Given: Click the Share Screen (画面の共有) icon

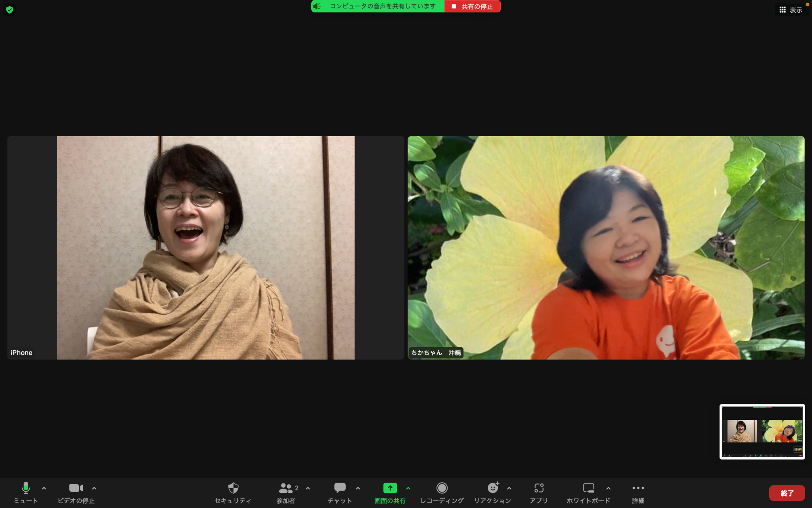Looking at the screenshot, I should click(390, 488).
